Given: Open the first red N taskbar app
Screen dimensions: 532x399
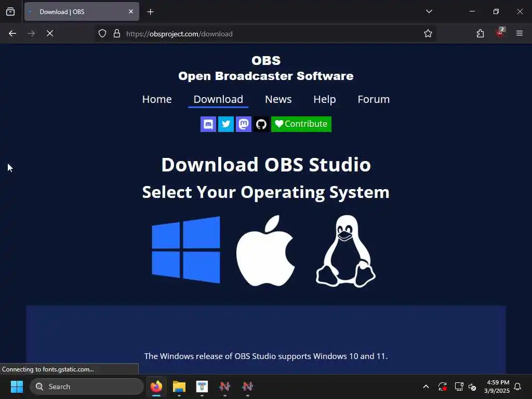Looking at the screenshot, I should click(224, 387).
